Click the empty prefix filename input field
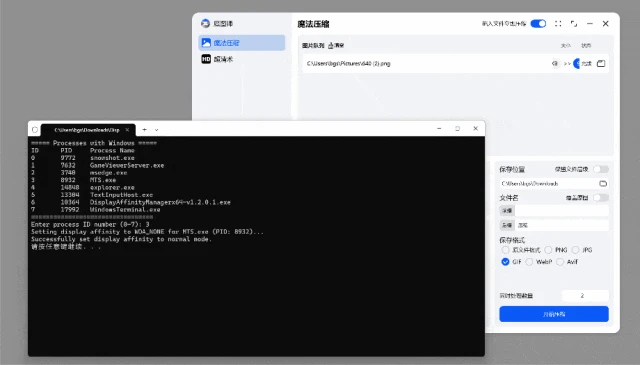 (x=561, y=211)
